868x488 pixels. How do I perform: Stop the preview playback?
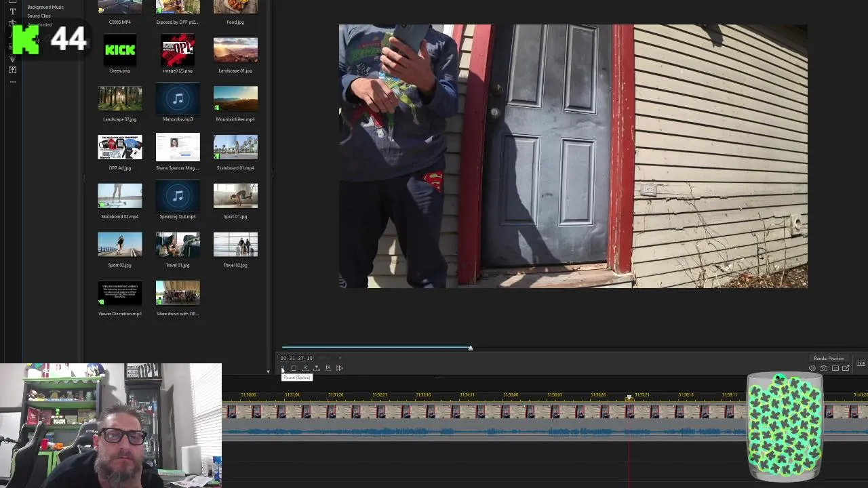pos(294,368)
